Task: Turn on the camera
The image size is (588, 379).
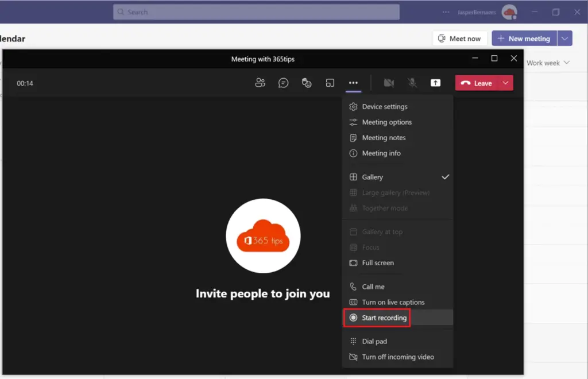Action: click(x=389, y=83)
